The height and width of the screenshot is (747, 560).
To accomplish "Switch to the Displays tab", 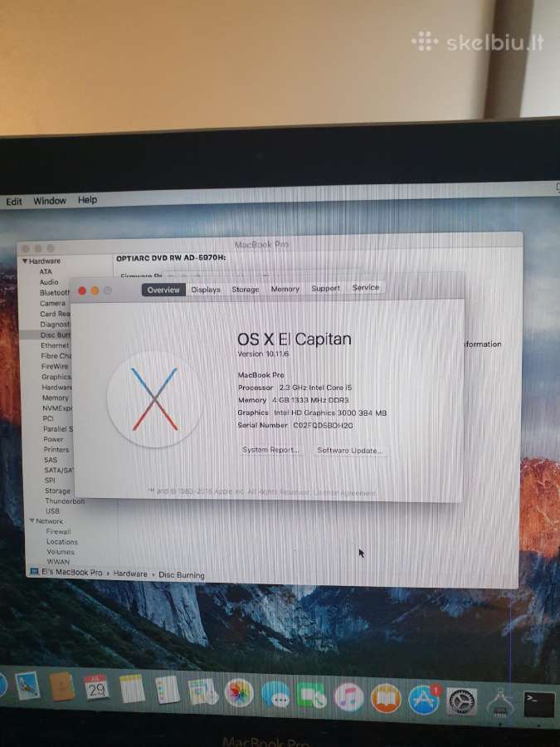I will (x=206, y=289).
